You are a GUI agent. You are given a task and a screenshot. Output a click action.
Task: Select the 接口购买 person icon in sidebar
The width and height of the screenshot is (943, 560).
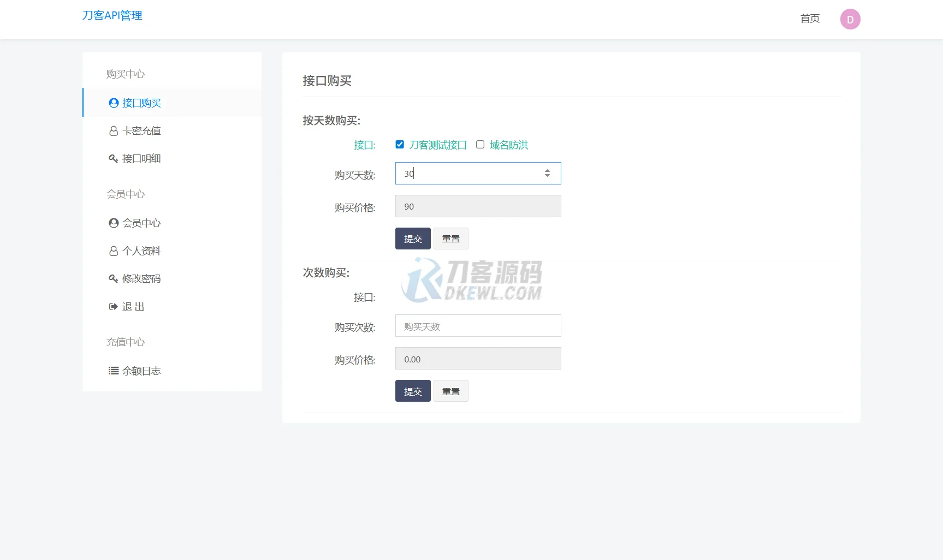(113, 103)
